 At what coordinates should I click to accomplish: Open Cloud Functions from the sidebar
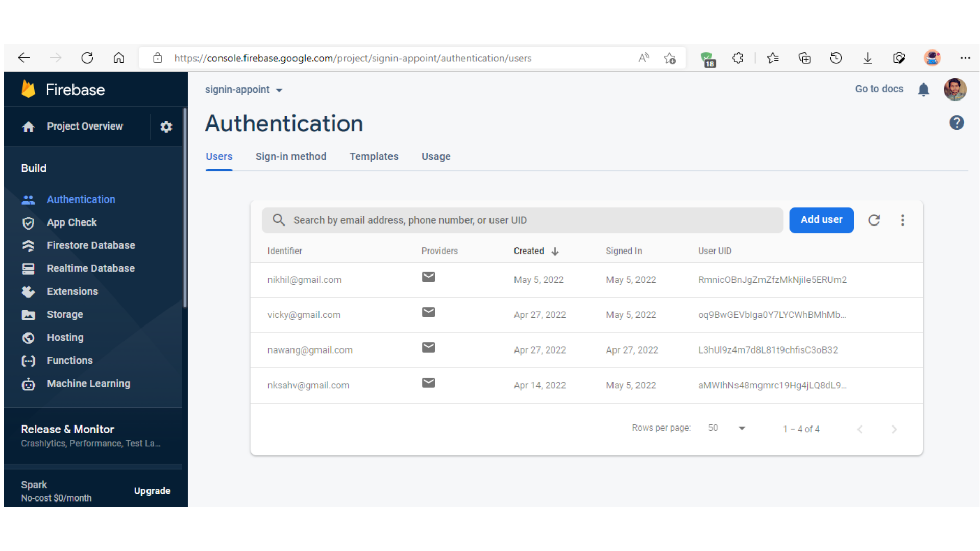pos(69,360)
